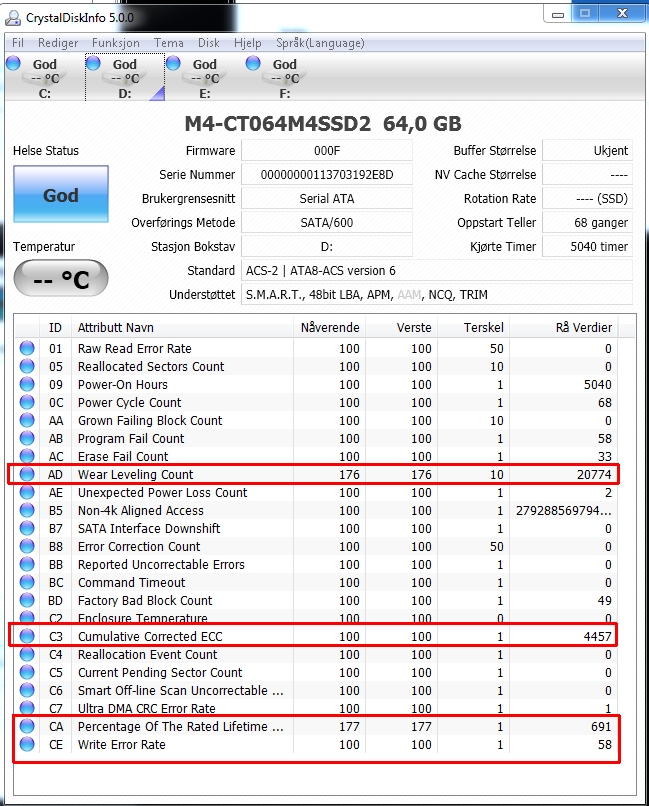Click the Rå Verdier column header
Screen dimensions: 649x806
(x=564, y=327)
